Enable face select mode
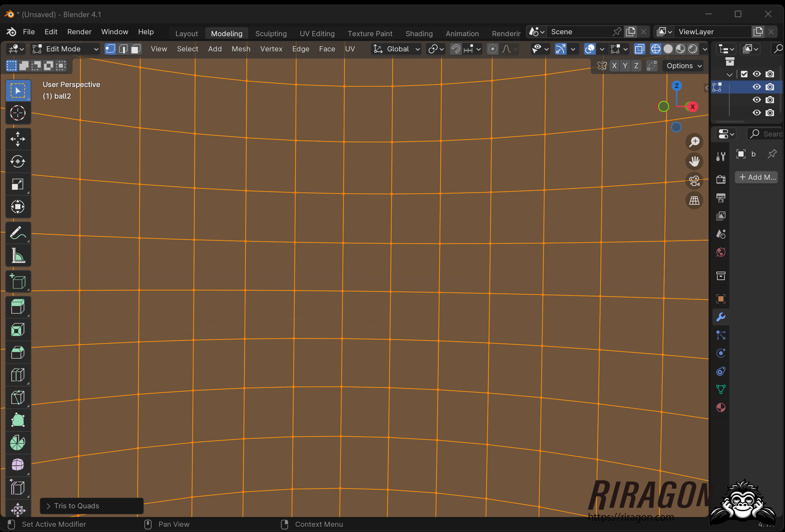This screenshot has width=785, height=532. (136, 49)
